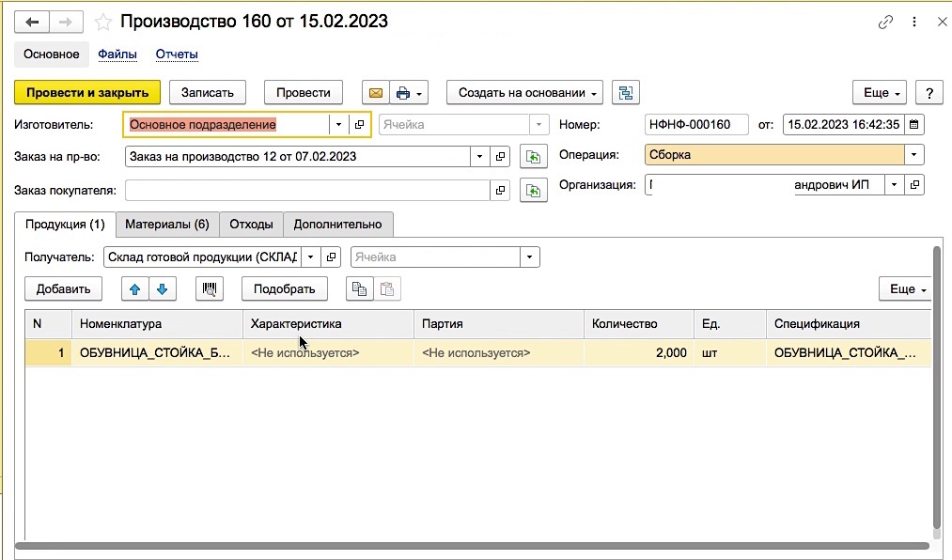Screen dimensions: 952x560
Task: Open the Получатель warehouse form icon
Action: [x=331, y=257]
